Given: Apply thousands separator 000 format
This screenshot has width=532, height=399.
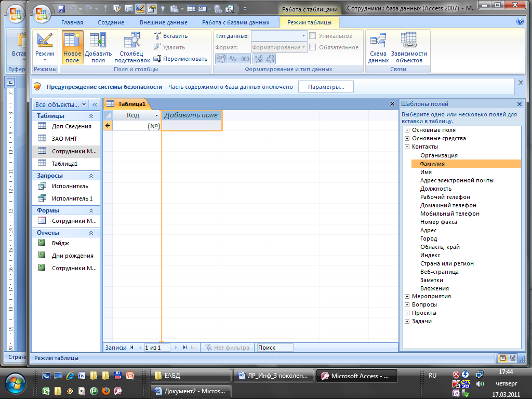Looking at the screenshot, I should (x=245, y=59).
